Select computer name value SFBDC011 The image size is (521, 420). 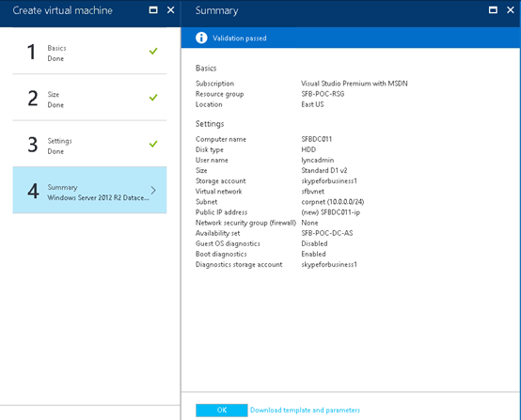[316, 139]
